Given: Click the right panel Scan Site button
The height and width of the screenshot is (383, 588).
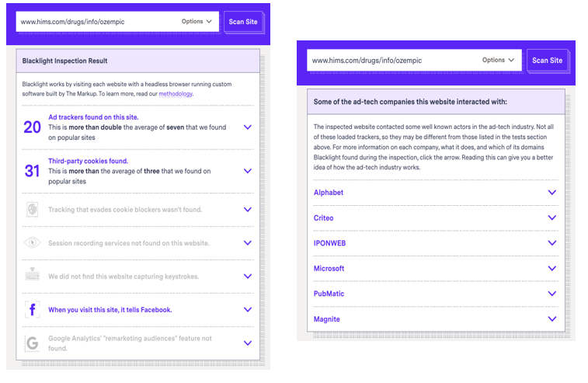Looking at the screenshot, I should pyautogui.click(x=547, y=61).
